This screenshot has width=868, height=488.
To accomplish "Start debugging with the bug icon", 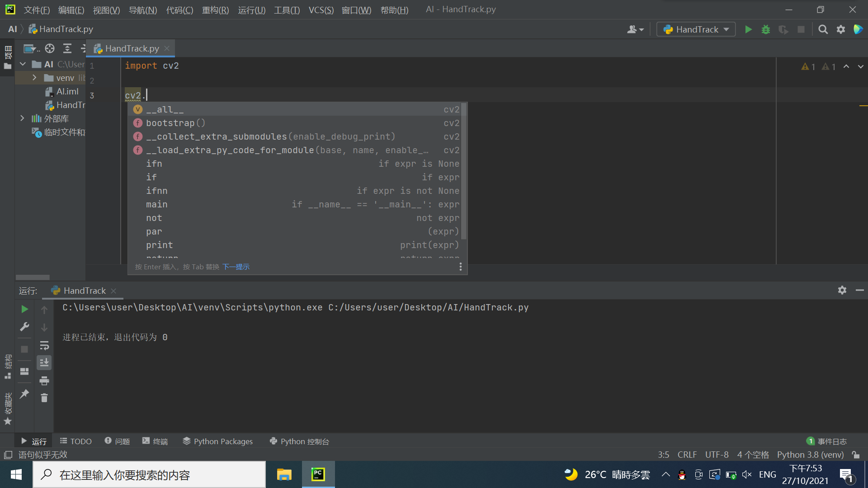I will (766, 29).
